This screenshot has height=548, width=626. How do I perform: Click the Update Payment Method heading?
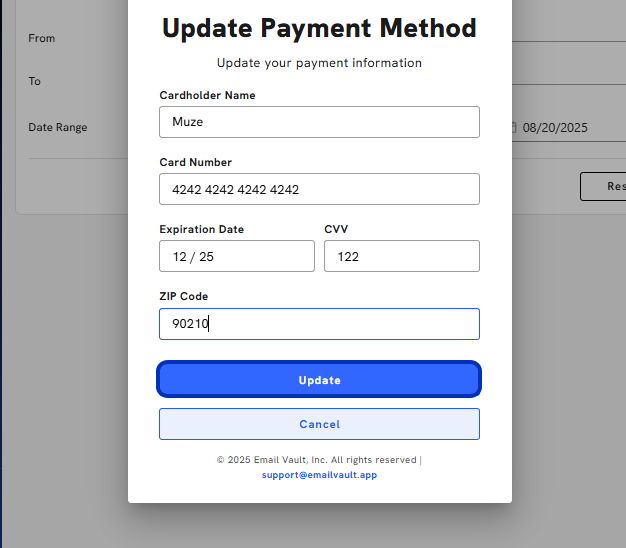point(319,29)
